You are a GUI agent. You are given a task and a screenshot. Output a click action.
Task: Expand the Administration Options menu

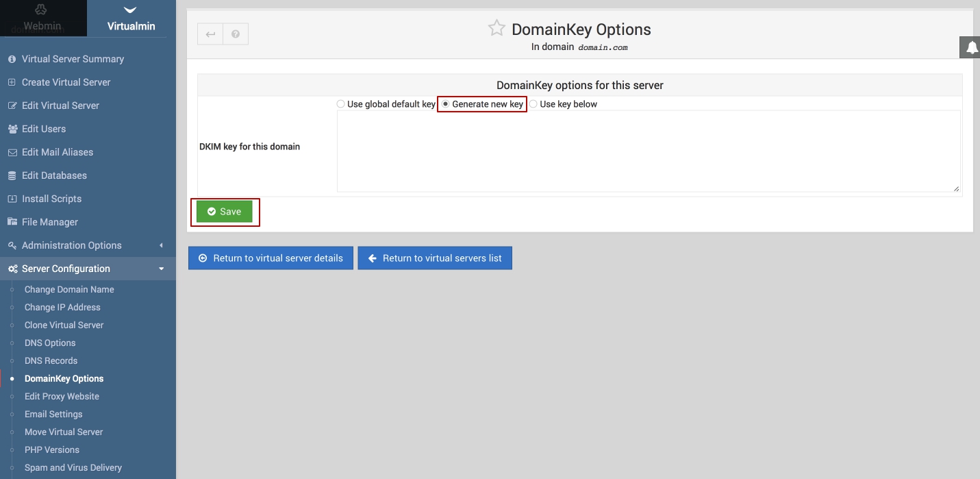click(x=71, y=245)
